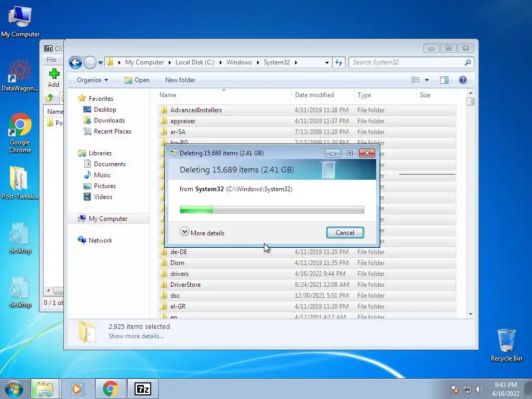
Task: Select Libraries in navigation pane
Action: tap(95, 153)
